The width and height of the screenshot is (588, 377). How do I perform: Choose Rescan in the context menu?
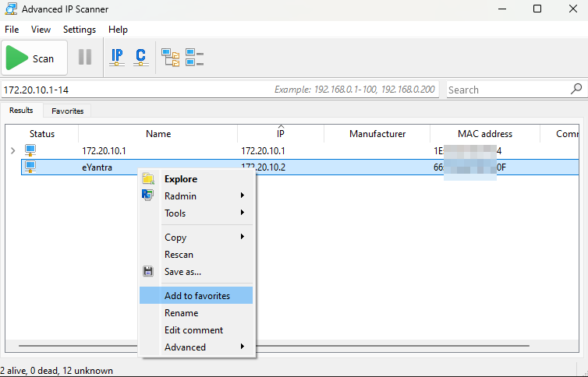click(196, 255)
